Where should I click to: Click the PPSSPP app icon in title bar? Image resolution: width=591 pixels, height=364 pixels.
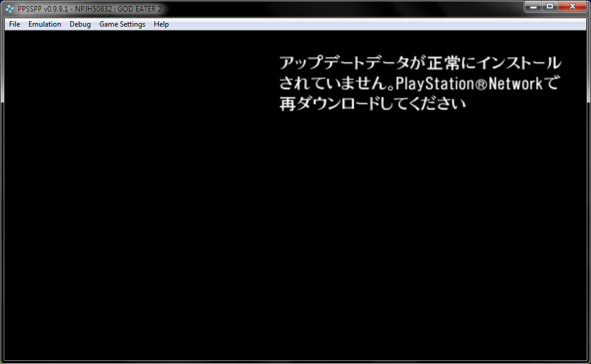tap(10, 8)
